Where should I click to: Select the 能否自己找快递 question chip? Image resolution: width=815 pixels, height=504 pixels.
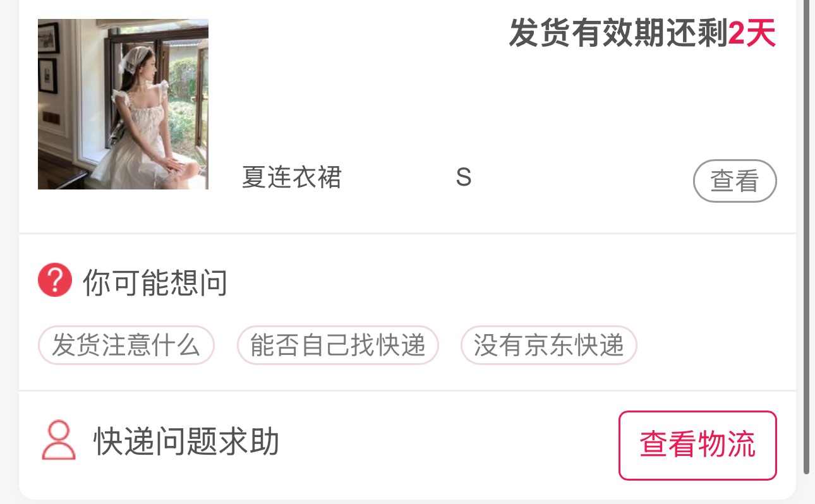click(x=338, y=345)
